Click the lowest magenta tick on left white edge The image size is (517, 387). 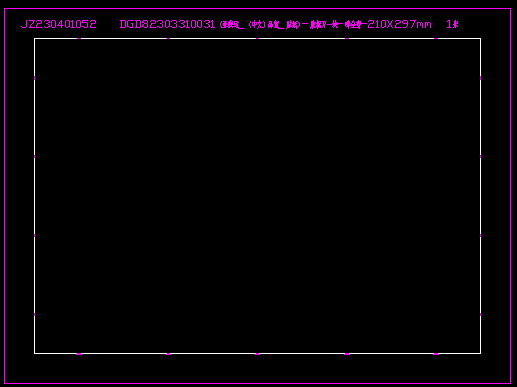pyautogui.click(x=35, y=314)
